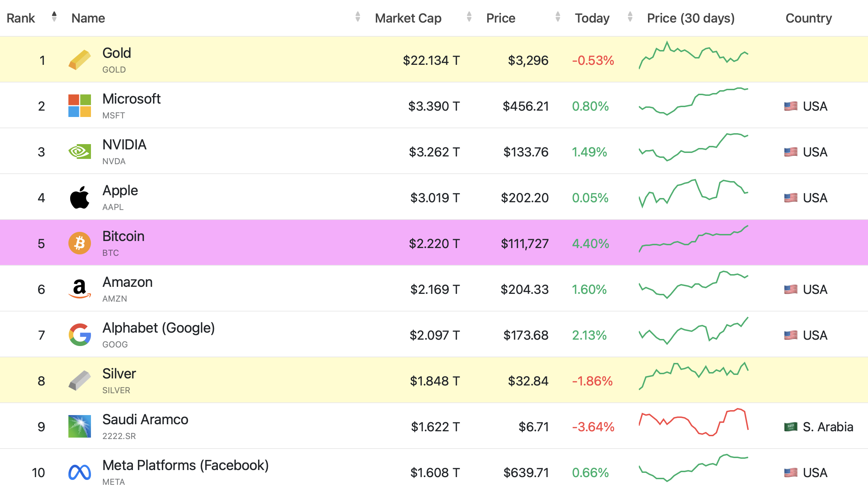Click Alphabet's 30-day price chart
Screen dimensions: 868x494
(x=693, y=331)
